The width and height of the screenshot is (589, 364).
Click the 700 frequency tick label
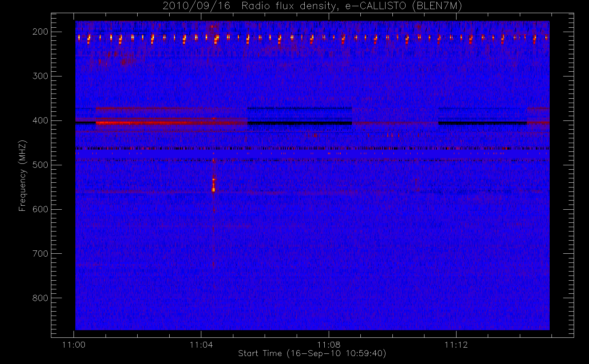click(40, 254)
